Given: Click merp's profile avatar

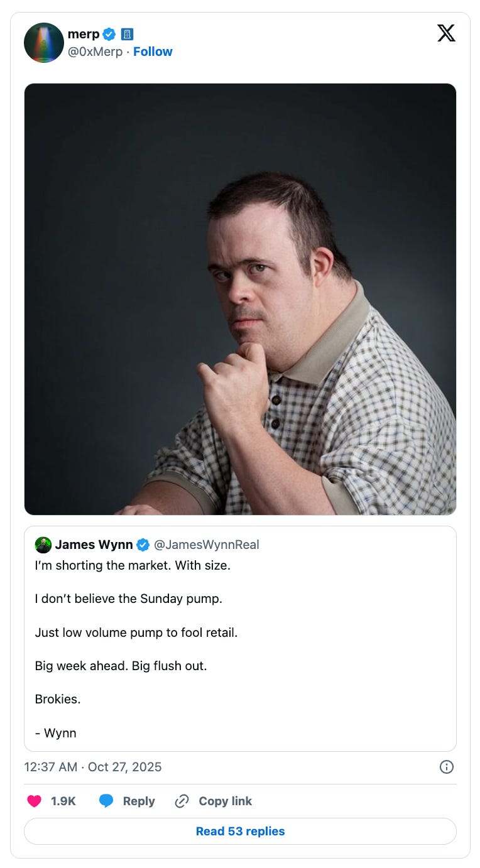Looking at the screenshot, I should (44, 43).
